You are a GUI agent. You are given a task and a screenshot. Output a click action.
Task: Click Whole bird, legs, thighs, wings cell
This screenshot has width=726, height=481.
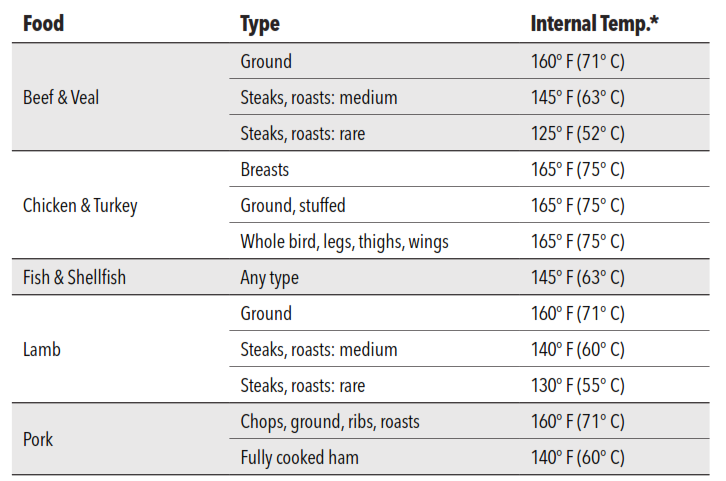coord(344,242)
